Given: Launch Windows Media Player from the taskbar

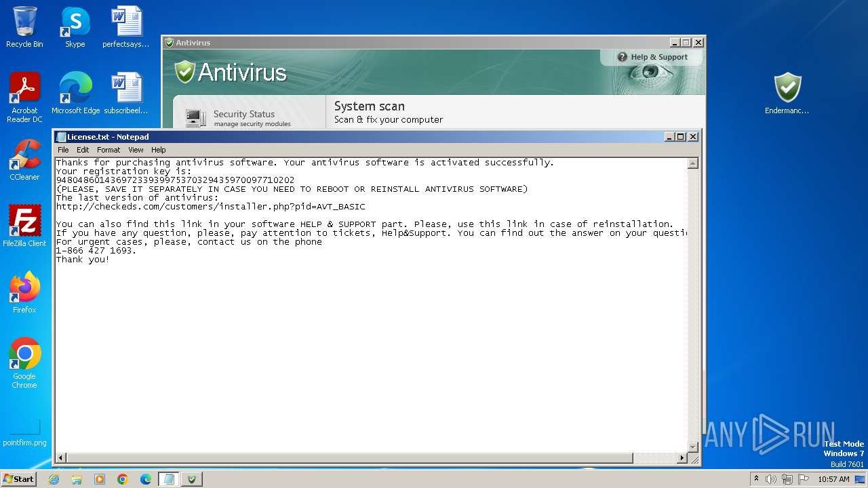Looking at the screenshot, I should 100,479.
